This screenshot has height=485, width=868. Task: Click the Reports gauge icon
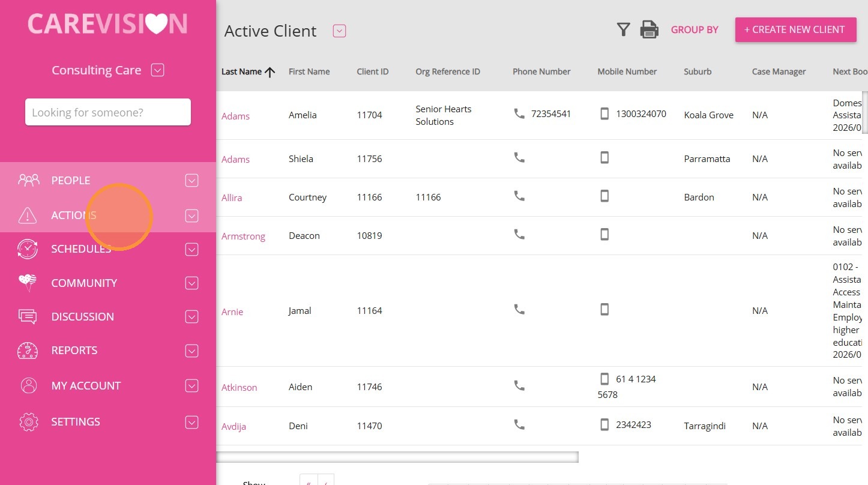28,351
